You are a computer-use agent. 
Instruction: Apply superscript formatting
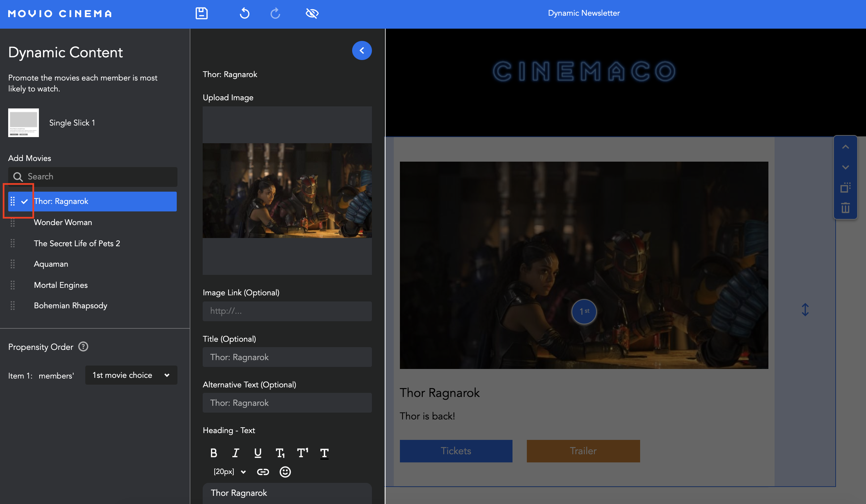[x=302, y=453]
